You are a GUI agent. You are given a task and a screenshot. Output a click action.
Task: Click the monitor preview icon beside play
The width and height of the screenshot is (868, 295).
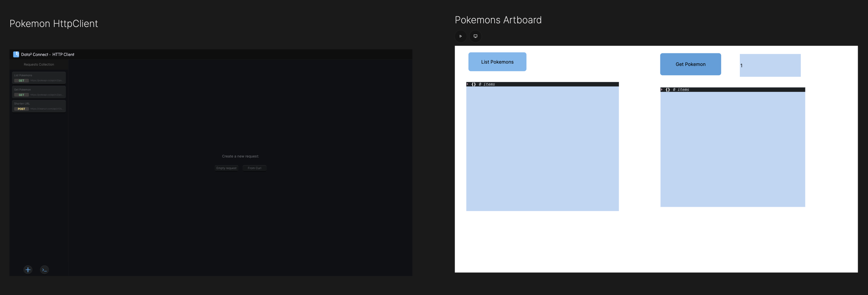point(475,36)
